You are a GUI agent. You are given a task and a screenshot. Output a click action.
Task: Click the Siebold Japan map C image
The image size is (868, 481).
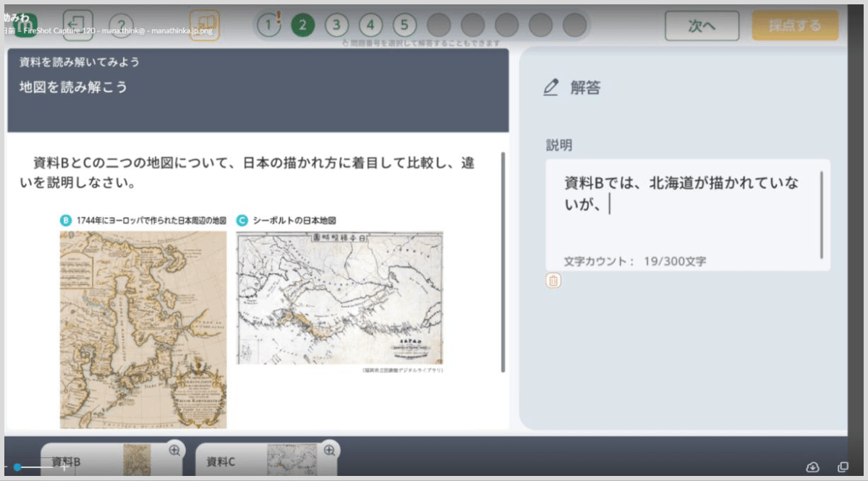coord(340,298)
